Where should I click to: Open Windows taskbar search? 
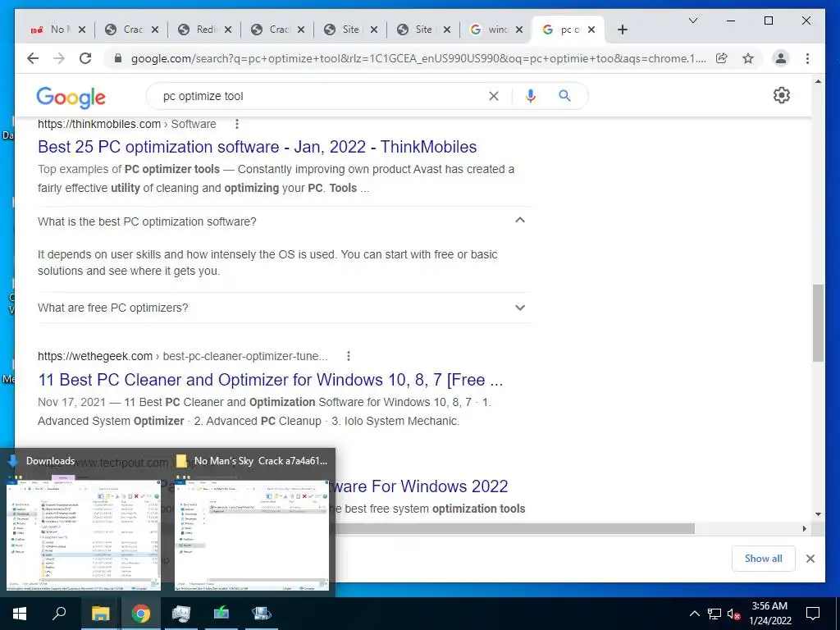click(x=59, y=614)
